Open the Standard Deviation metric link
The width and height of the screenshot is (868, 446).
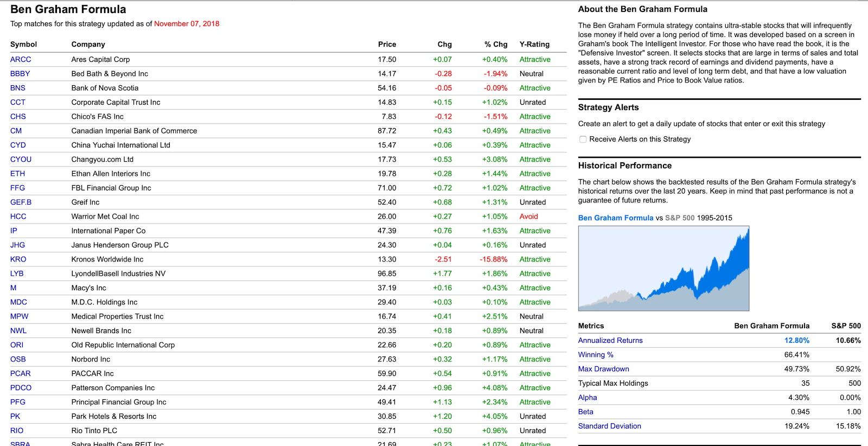[x=610, y=426]
